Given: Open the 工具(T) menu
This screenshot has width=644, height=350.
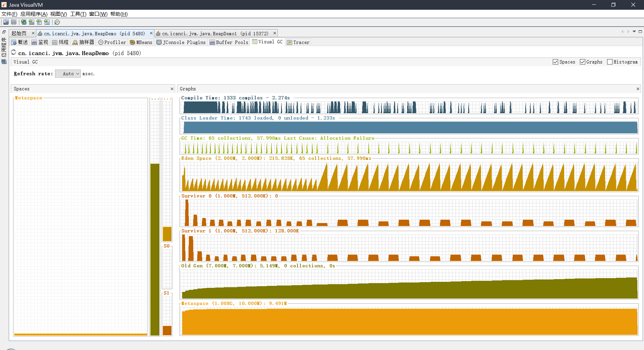Looking at the screenshot, I should (x=78, y=14).
